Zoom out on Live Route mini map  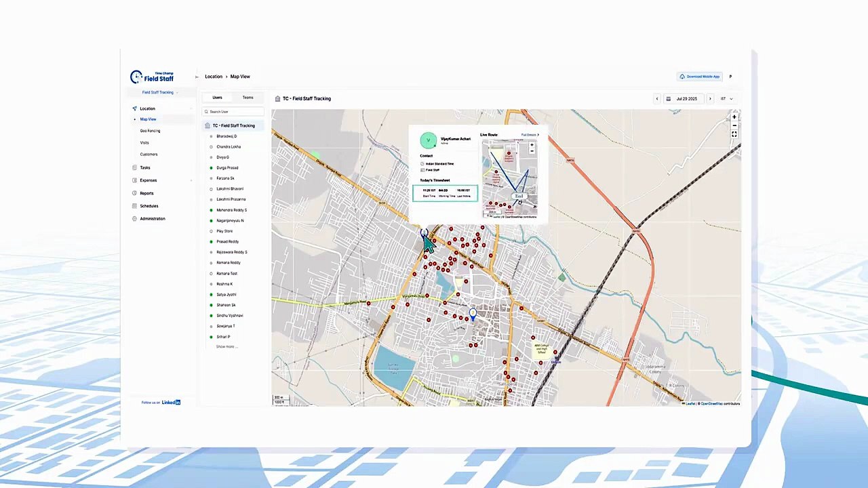pyautogui.click(x=532, y=151)
